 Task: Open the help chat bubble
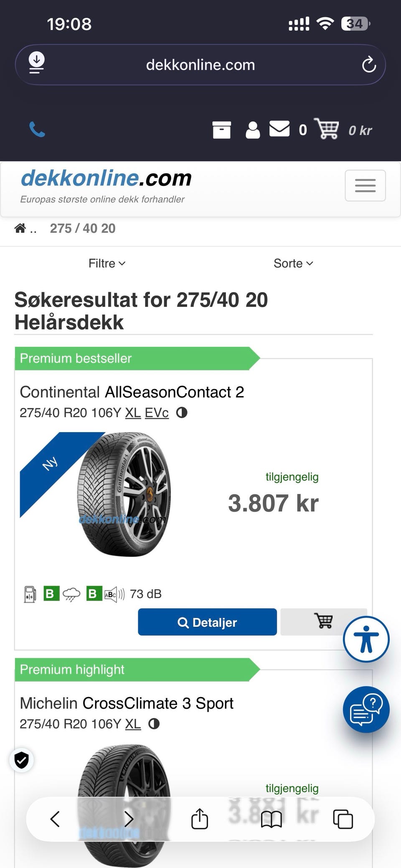tap(366, 709)
